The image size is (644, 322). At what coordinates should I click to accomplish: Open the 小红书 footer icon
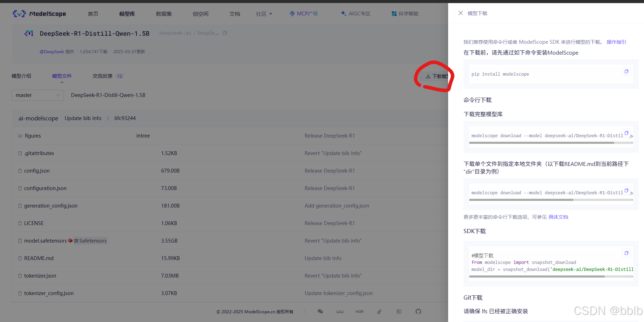click(x=360, y=311)
